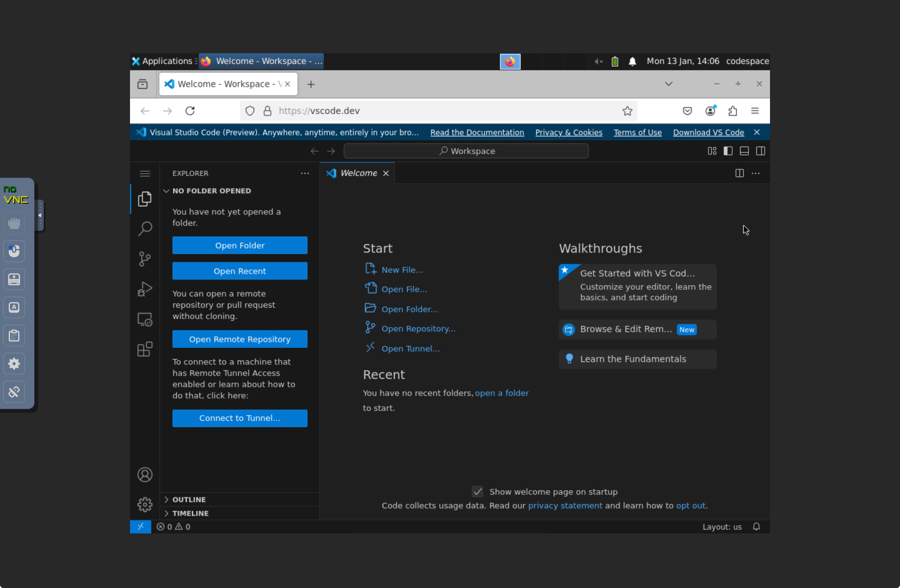The height and width of the screenshot is (588, 900).
Task: Expand the Timeline section
Action: 240,513
